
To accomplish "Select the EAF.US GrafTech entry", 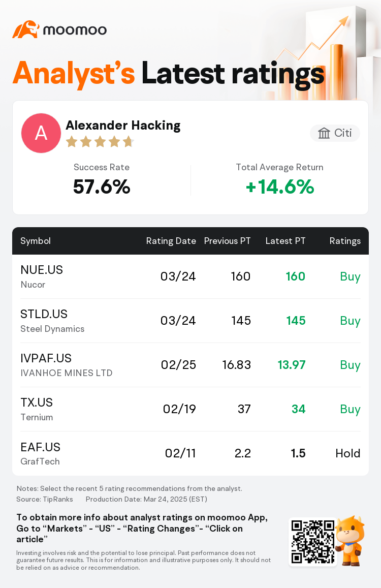I will point(190,454).
